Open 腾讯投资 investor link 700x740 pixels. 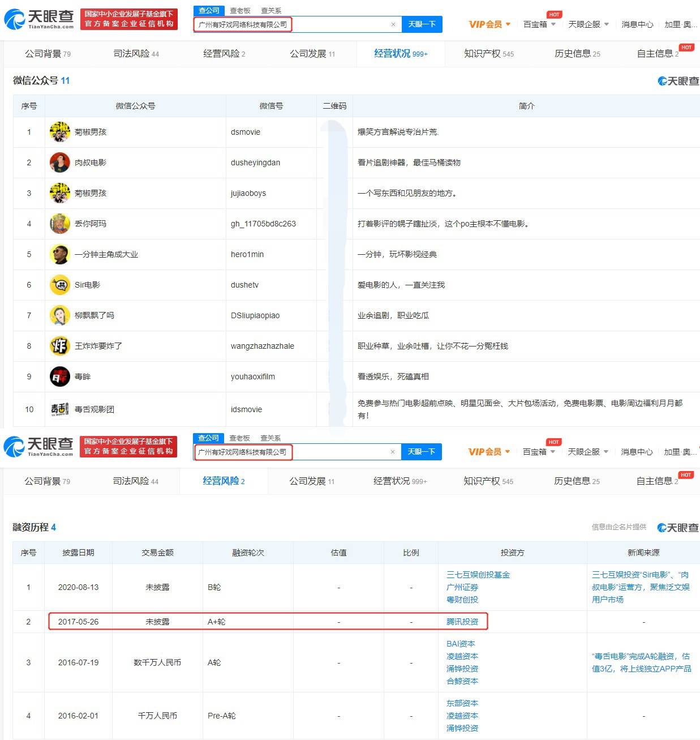462,622
